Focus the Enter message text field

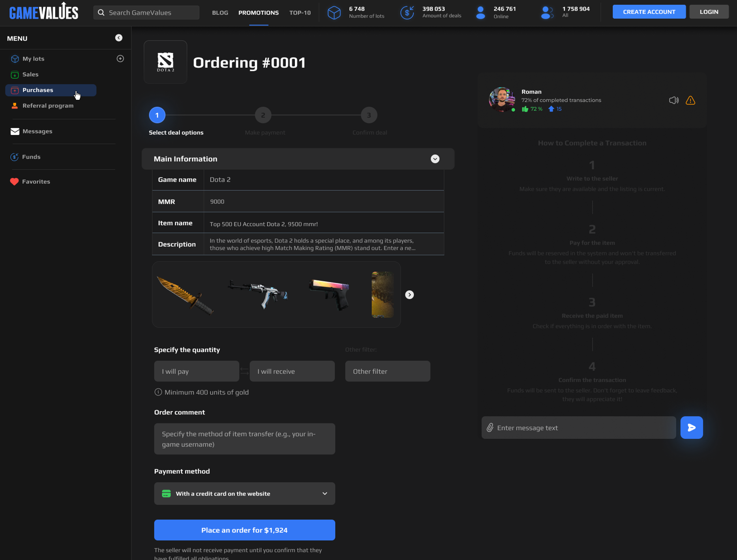[x=579, y=427]
